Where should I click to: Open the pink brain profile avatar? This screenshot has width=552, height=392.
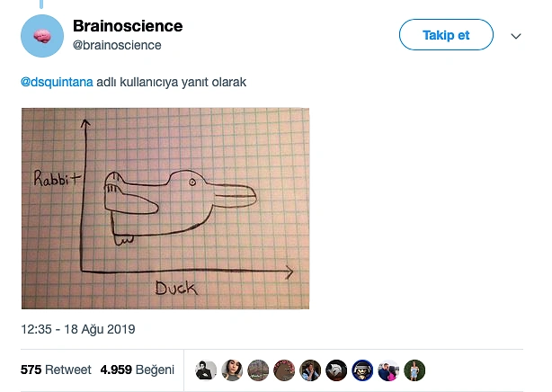click(42, 36)
